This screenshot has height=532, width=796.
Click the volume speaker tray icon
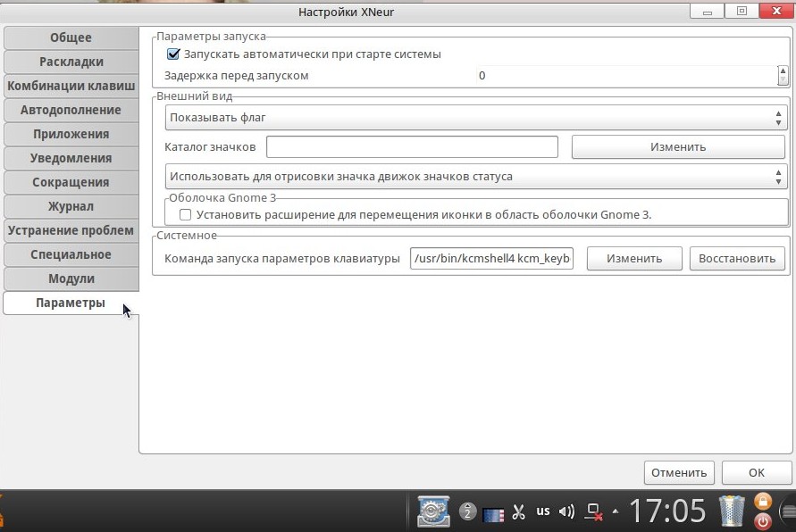pos(566,512)
